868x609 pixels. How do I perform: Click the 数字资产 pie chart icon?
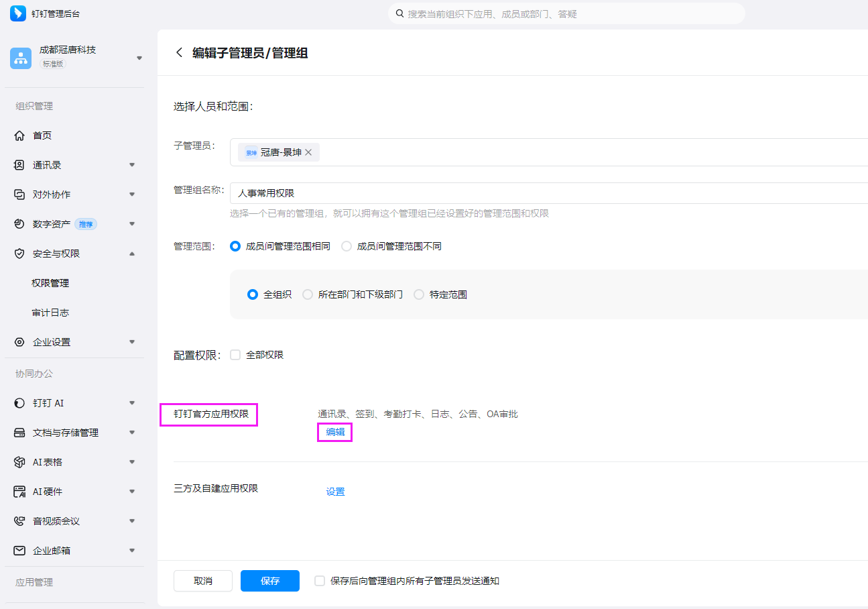(x=19, y=224)
